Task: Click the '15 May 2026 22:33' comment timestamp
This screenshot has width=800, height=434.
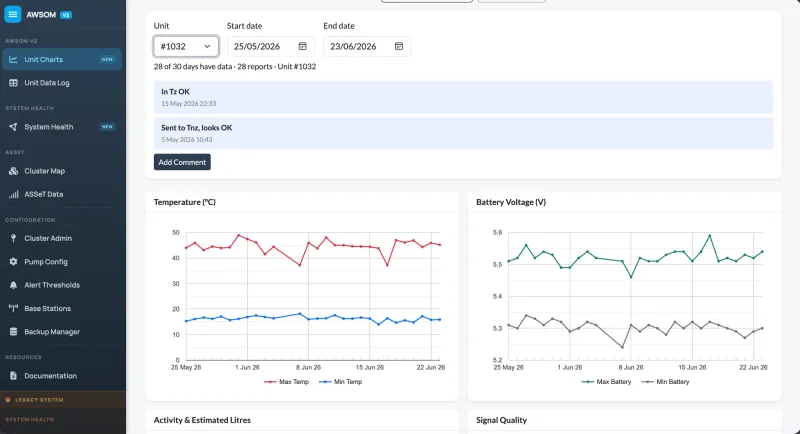Action: [x=189, y=104]
